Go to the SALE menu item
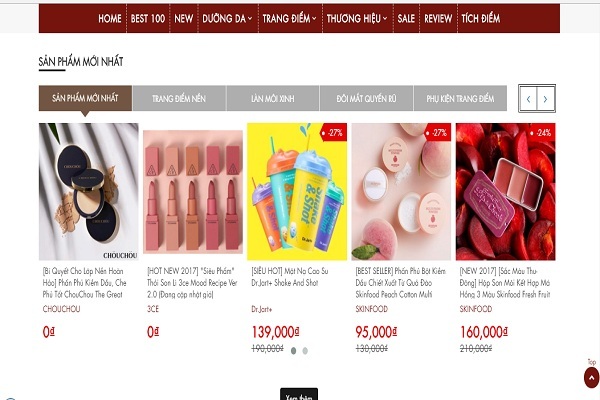This screenshot has width=600, height=400. [406, 18]
